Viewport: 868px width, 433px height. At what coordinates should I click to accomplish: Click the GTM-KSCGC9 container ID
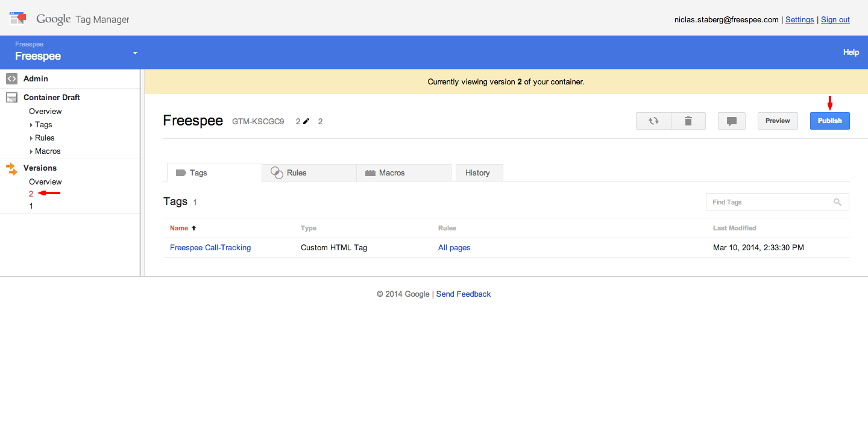pyautogui.click(x=258, y=121)
